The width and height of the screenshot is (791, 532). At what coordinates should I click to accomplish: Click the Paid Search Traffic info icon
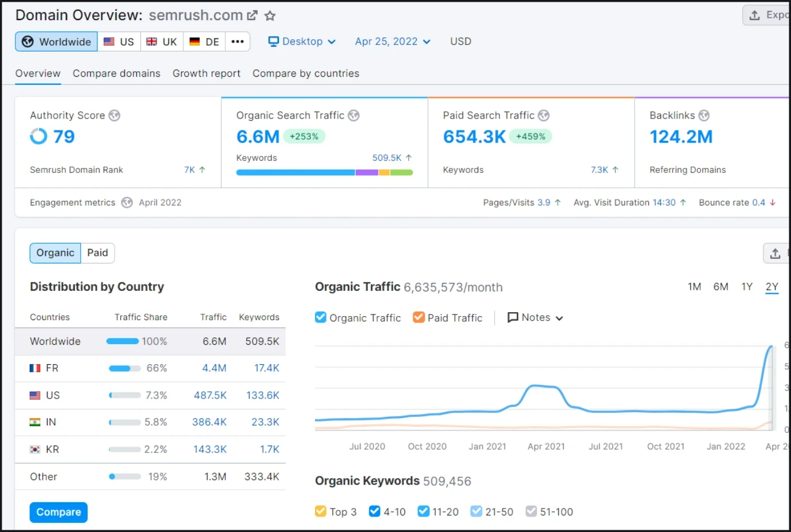[x=544, y=116]
